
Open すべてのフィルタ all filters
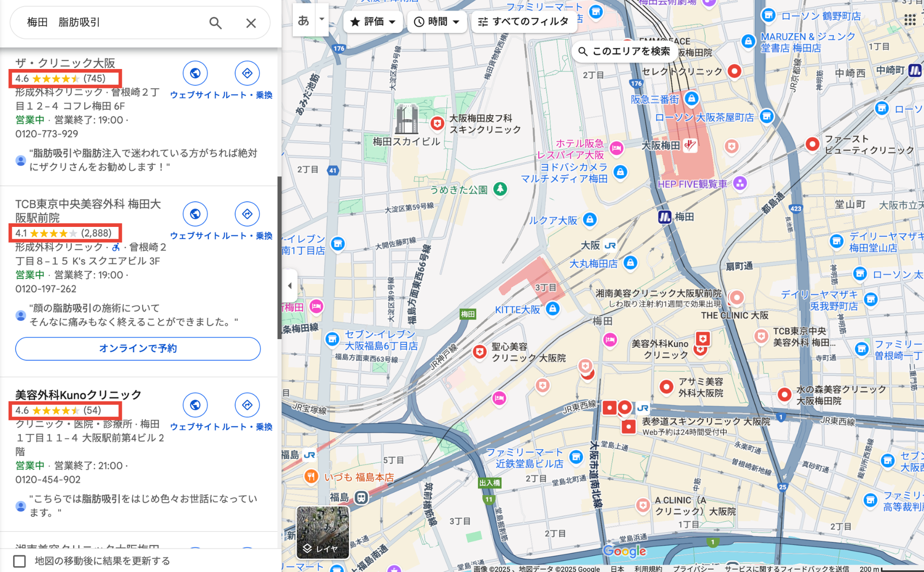(524, 22)
